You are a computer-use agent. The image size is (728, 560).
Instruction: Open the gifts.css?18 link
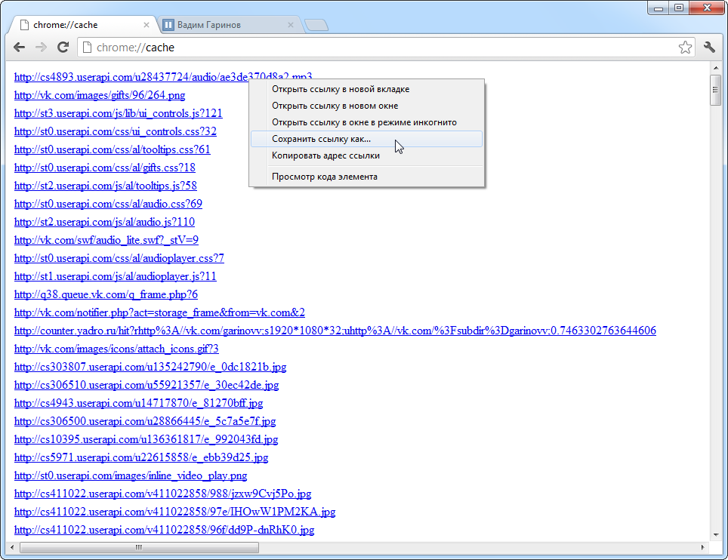104,168
